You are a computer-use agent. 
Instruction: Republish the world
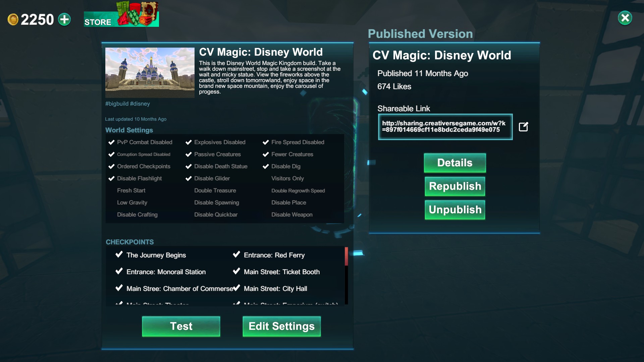click(455, 186)
